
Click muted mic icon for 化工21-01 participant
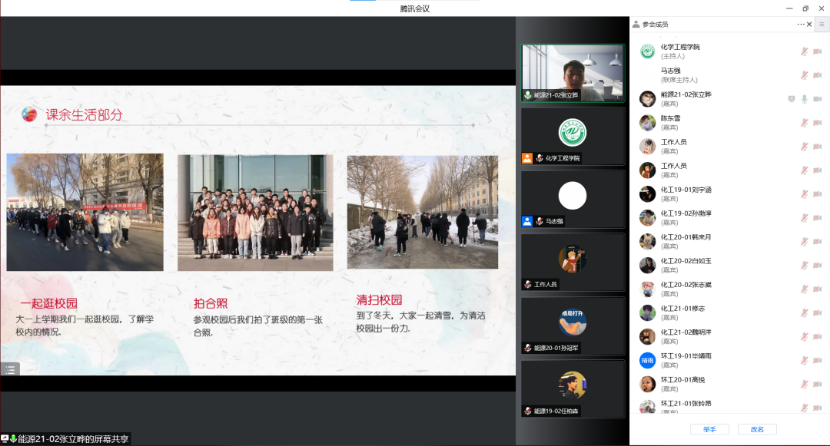pos(804,313)
